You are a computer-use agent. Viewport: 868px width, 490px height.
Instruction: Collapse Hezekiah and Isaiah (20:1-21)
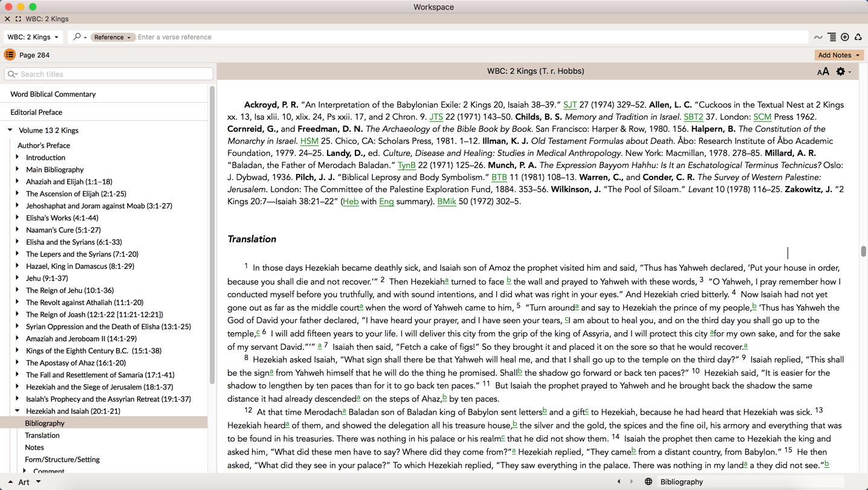(18, 411)
